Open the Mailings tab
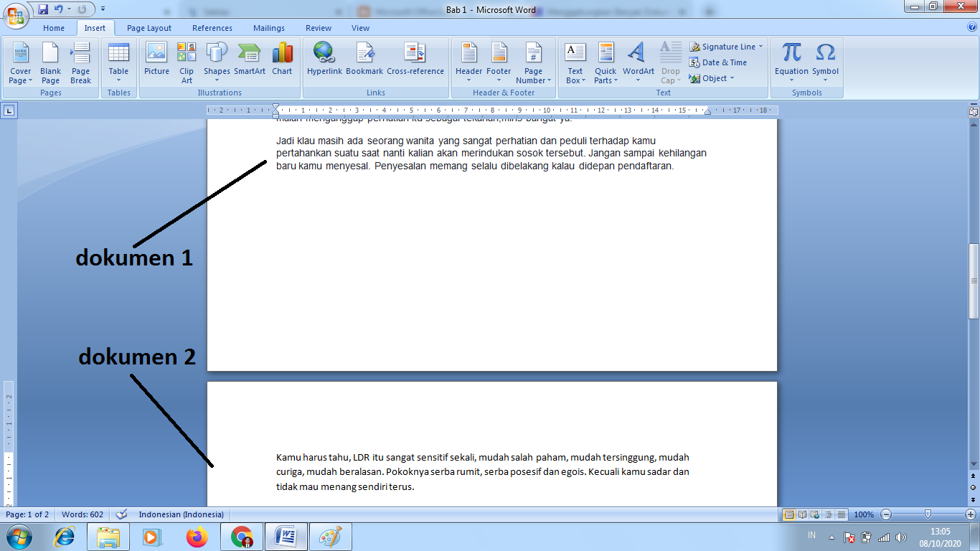 (268, 28)
